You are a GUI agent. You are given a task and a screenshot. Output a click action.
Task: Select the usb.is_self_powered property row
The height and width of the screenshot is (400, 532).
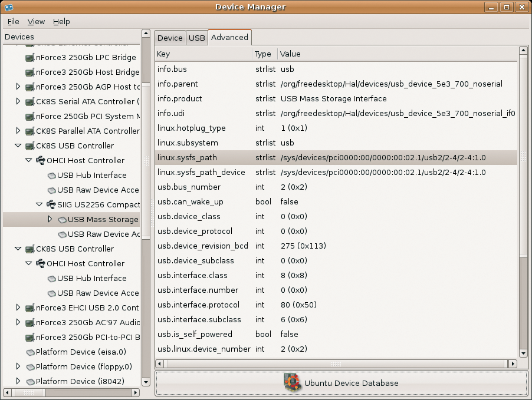coord(336,335)
